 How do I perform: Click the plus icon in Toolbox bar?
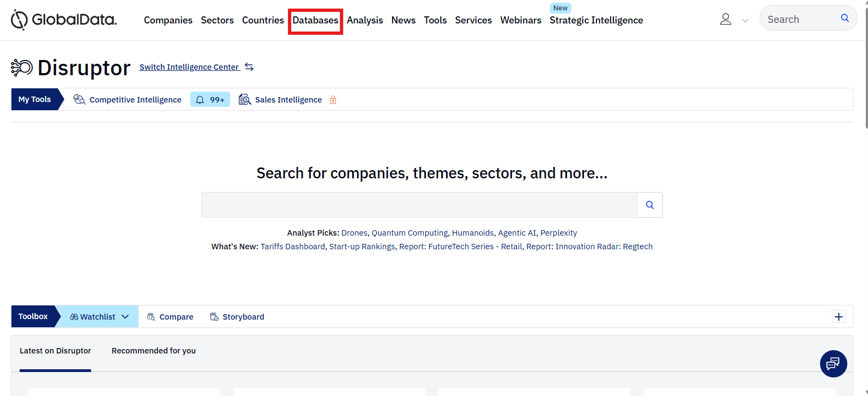[839, 316]
